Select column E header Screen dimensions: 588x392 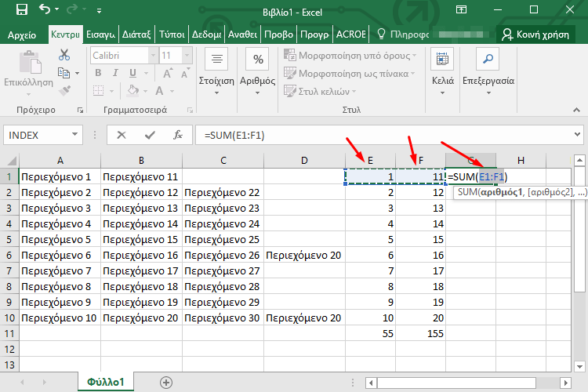(x=370, y=161)
